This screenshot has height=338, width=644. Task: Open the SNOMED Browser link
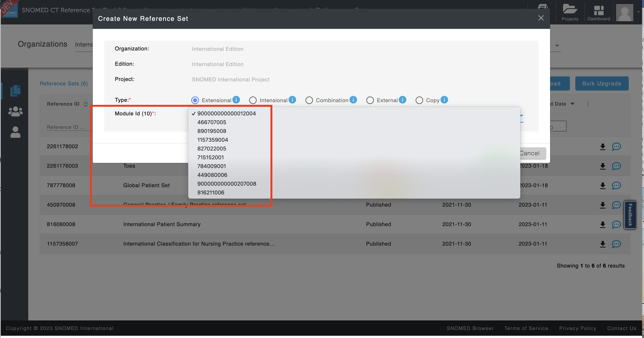click(x=470, y=328)
